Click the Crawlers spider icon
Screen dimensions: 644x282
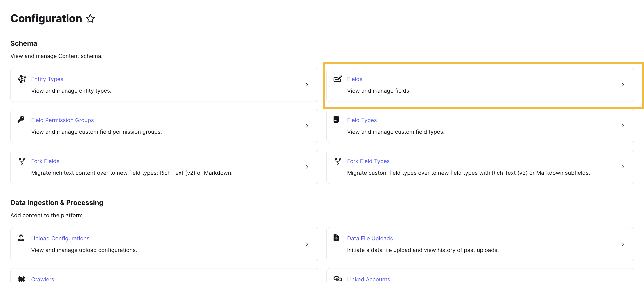pyautogui.click(x=21, y=279)
